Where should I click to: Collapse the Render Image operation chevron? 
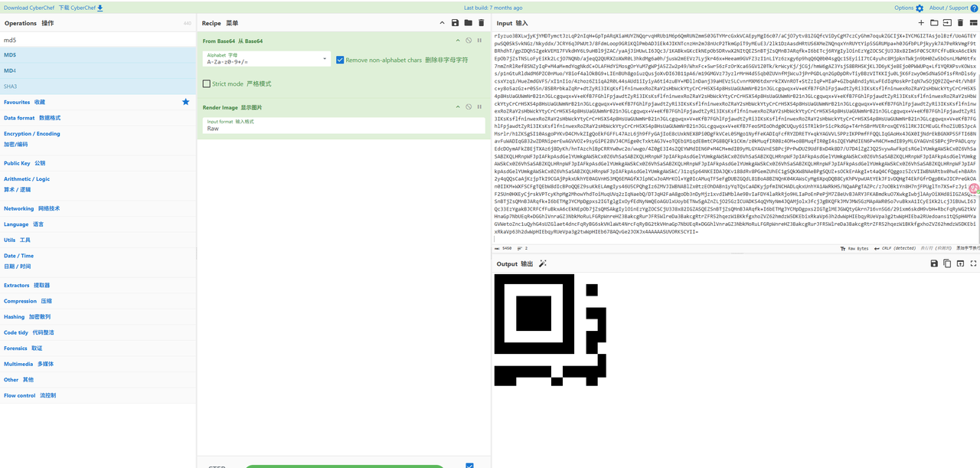pyautogui.click(x=458, y=107)
